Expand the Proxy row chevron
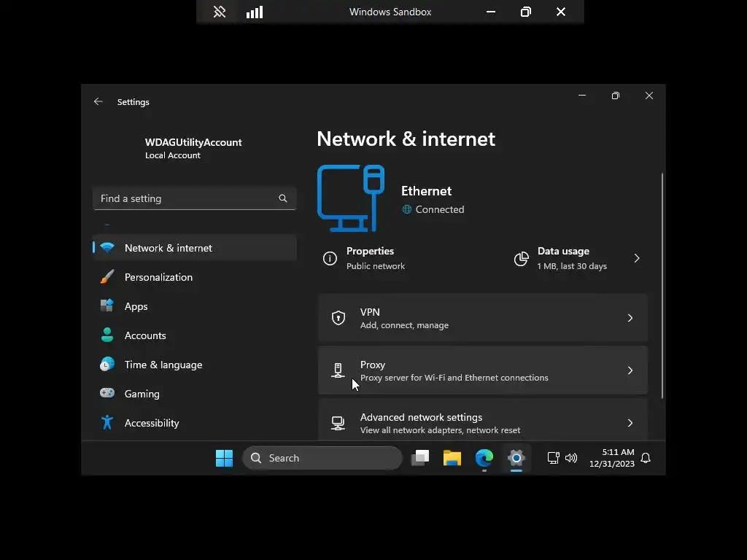Image resolution: width=747 pixels, height=560 pixels. [x=630, y=370]
